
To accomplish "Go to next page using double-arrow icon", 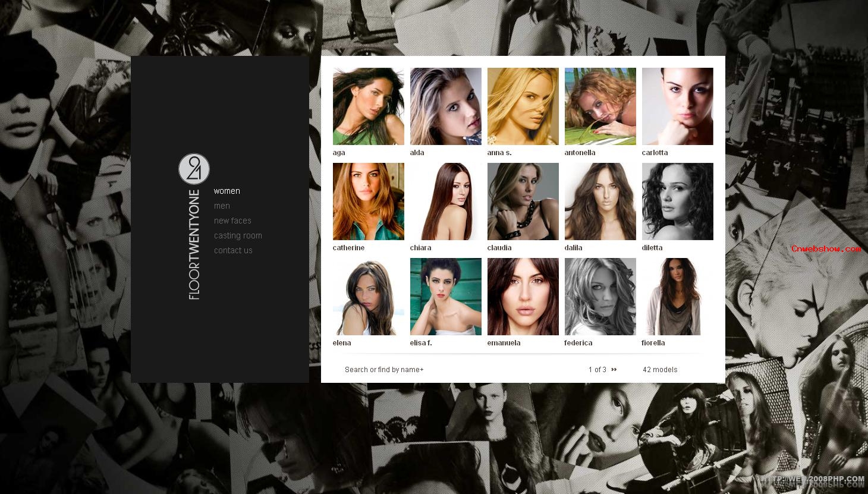I will [x=614, y=370].
